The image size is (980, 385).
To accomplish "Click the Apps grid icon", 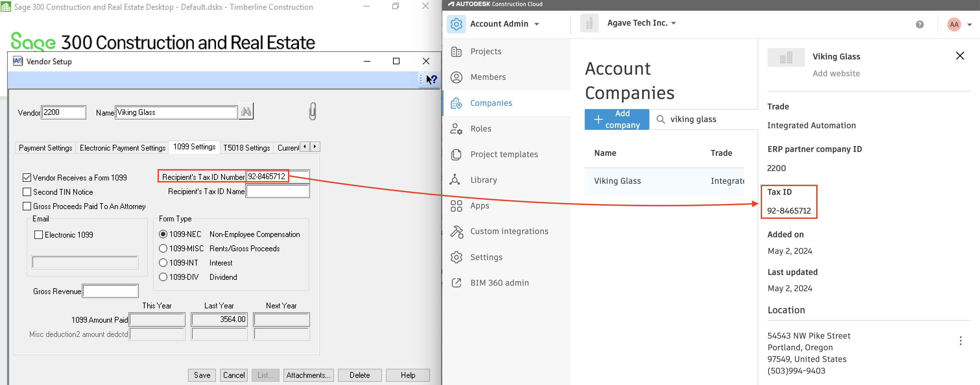I will (456, 206).
